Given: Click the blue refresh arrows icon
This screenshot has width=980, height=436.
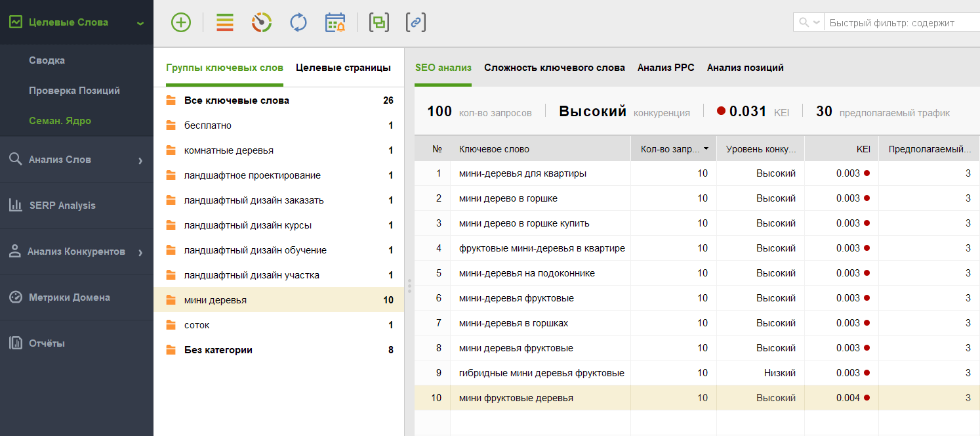Looking at the screenshot, I should [298, 22].
